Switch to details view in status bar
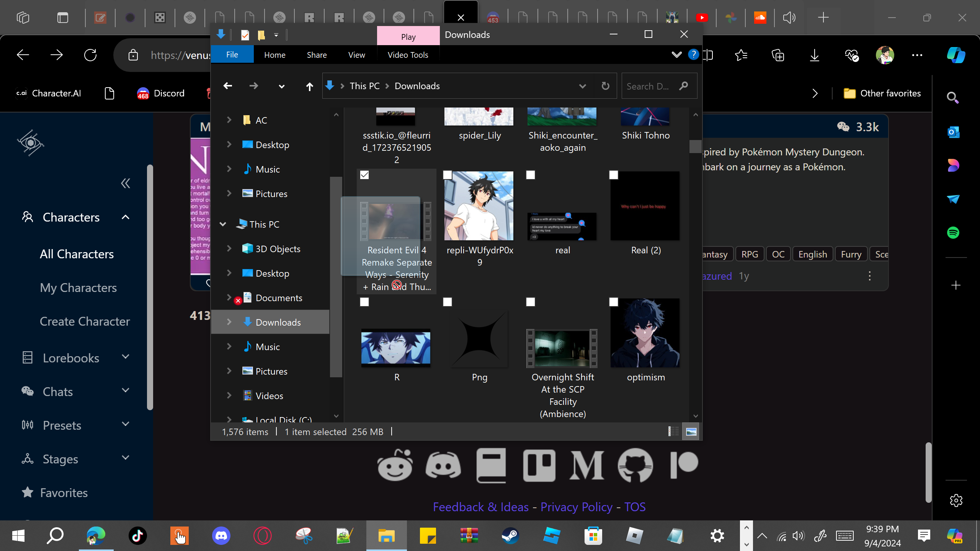Viewport: 980px width, 551px height. (673, 432)
